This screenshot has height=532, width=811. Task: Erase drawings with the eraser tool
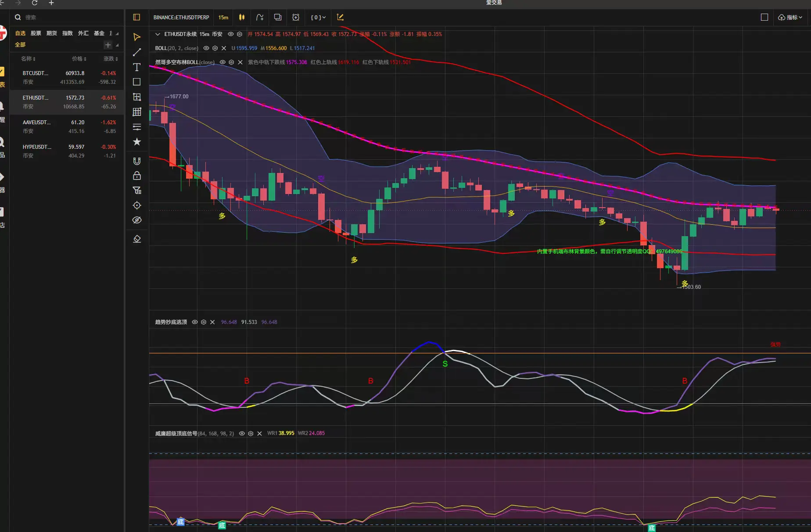pos(137,239)
